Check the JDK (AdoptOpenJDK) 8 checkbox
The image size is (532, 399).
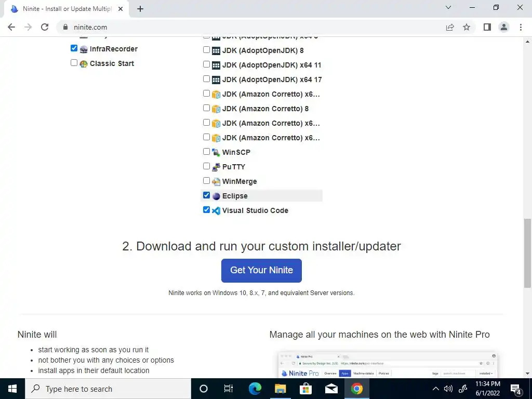(x=206, y=50)
